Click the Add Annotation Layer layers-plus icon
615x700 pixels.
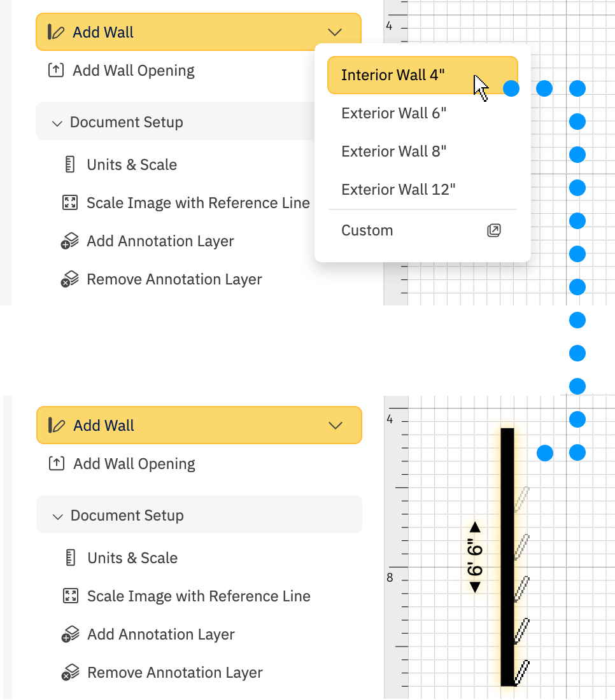(x=72, y=241)
